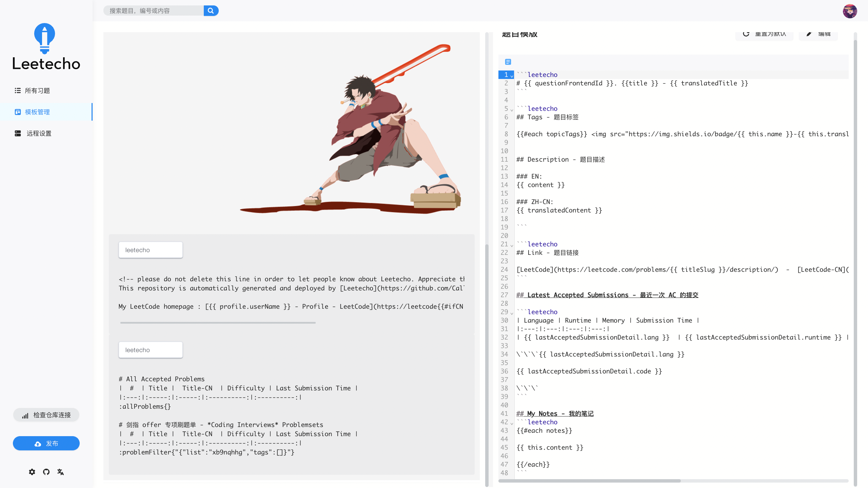868x488 pixels.
Task: Open the GitHub icon link
Action: click(x=46, y=472)
